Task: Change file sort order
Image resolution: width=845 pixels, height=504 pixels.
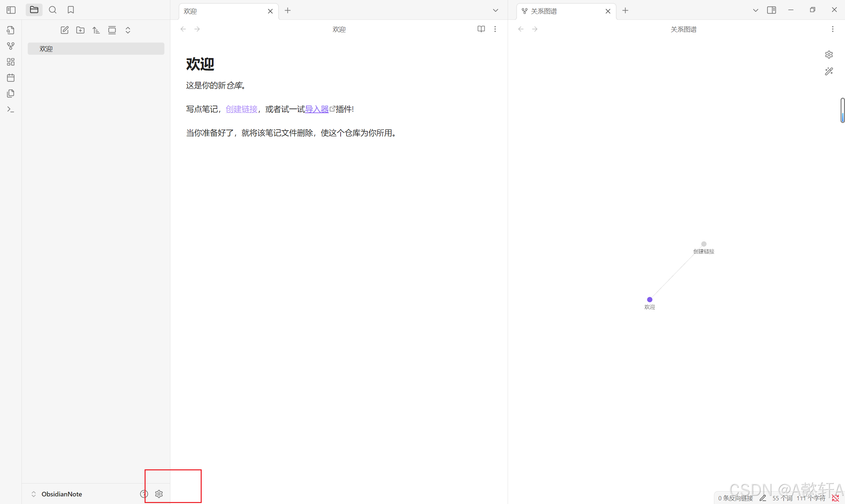Action: (x=96, y=30)
